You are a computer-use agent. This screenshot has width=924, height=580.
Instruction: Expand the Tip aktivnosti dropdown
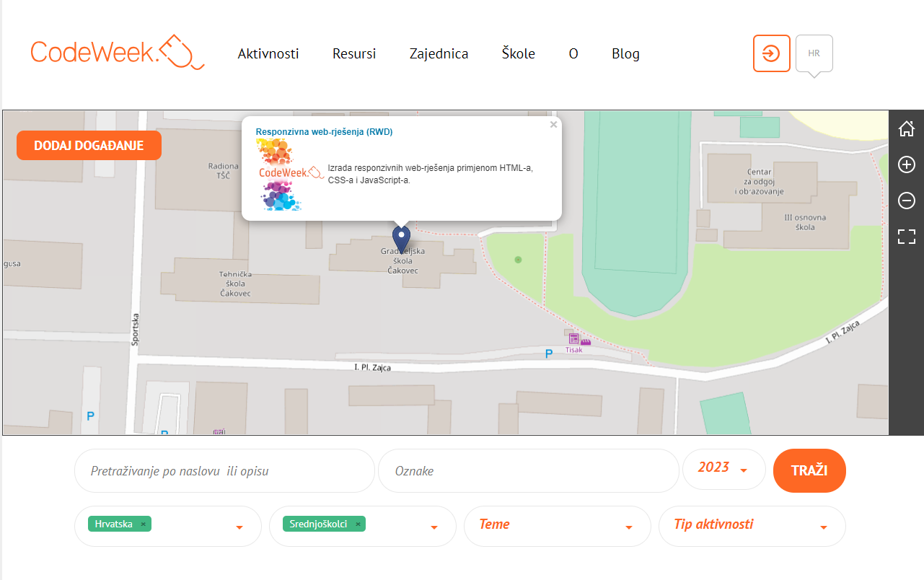(x=752, y=526)
